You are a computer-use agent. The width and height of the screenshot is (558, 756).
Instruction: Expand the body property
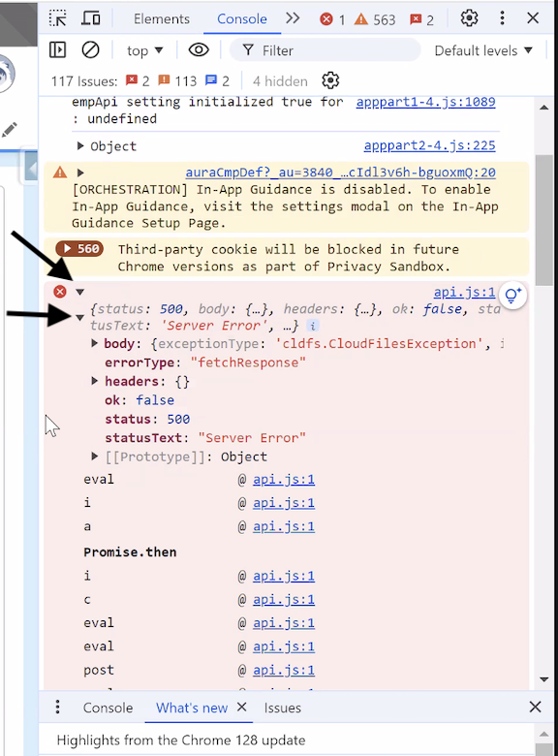point(94,343)
